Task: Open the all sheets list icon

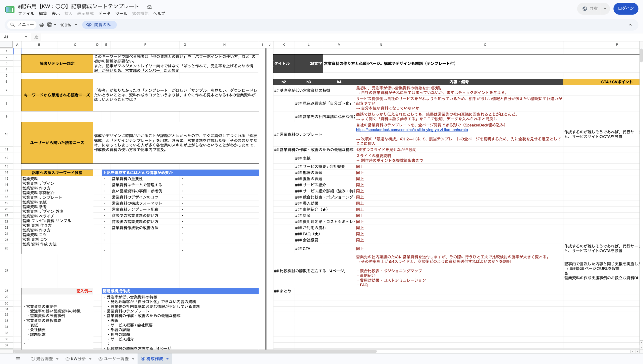Action: [18, 359]
